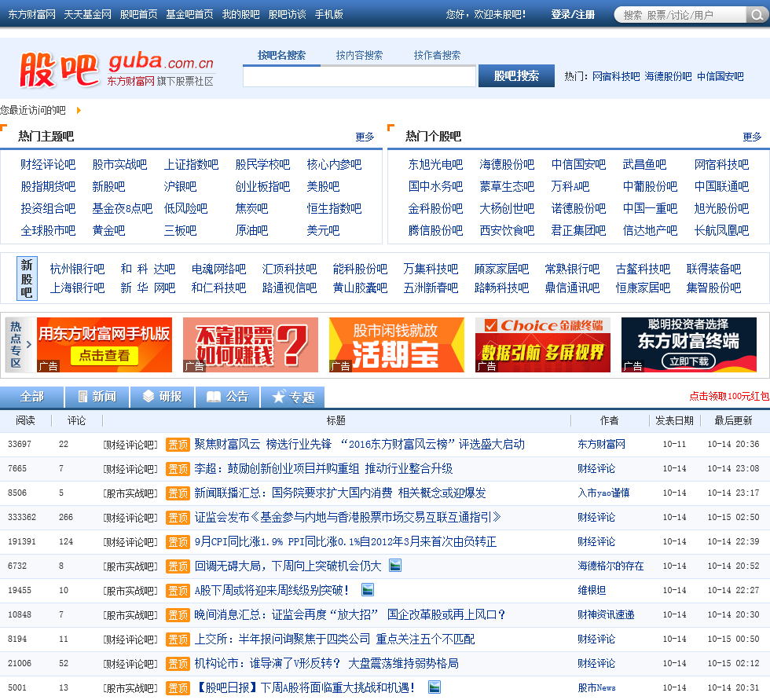The image size is (770, 700).
Task: Open 股吧首页 in top navigation
Action: [139, 14]
